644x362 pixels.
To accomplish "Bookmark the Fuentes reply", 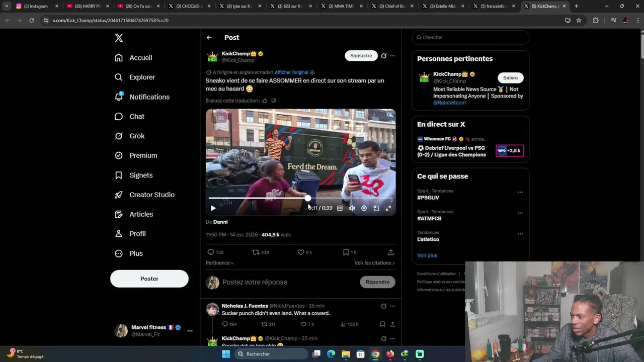I will (x=382, y=324).
